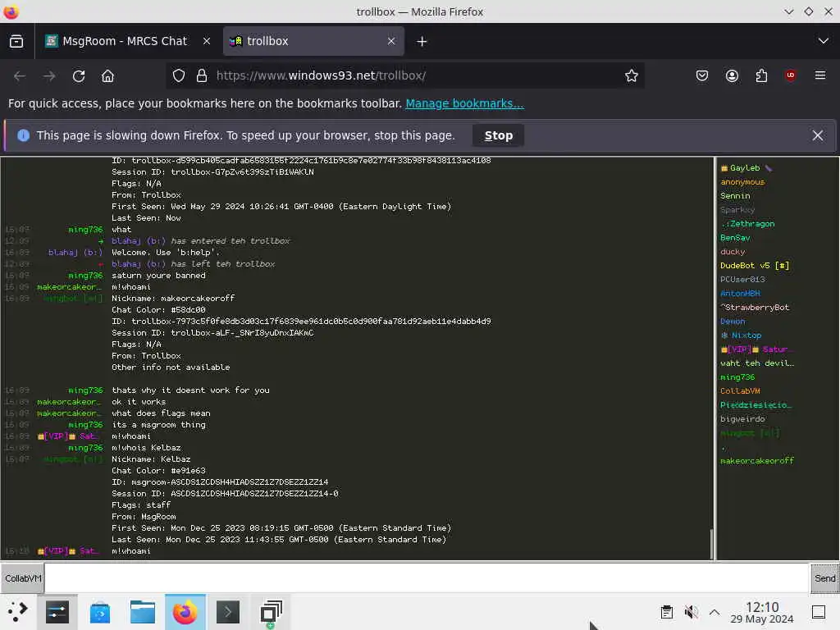The height and width of the screenshot is (630, 840).
Task: Expand hidden system tray icons arrow
Action: click(714, 612)
